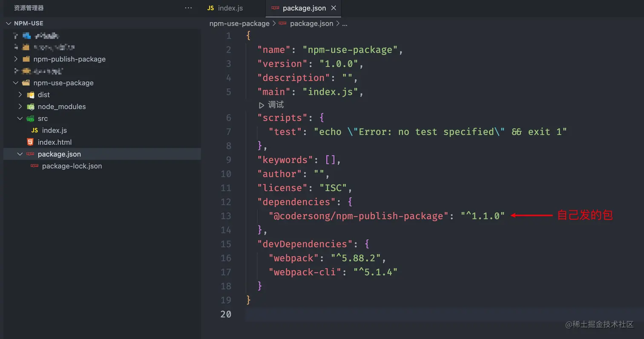The width and height of the screenshot is (644, 339).
Task: Click the node_modules folder icon
Action: (31, 106)
